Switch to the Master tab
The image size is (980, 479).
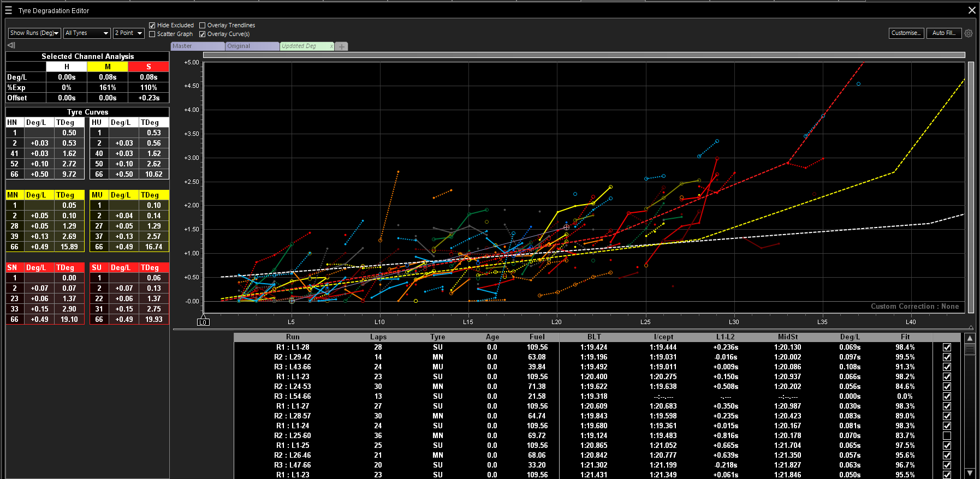click(x=197, y=46)
